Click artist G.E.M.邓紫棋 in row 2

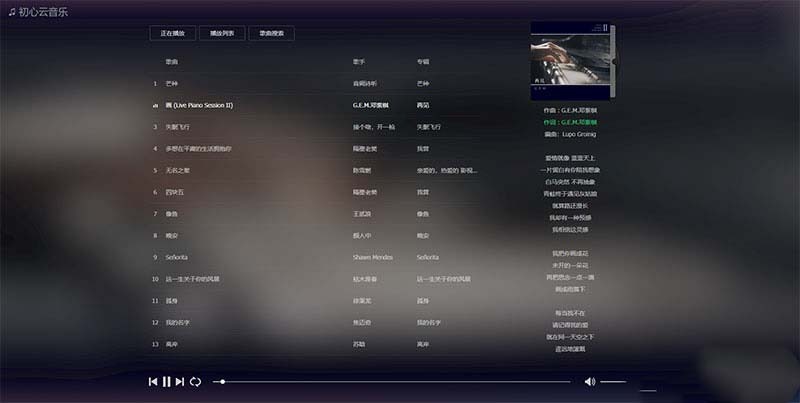tap(371, 106)
